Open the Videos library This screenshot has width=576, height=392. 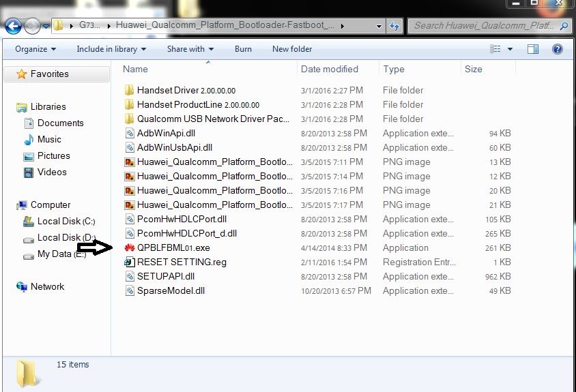coord(52,172)
